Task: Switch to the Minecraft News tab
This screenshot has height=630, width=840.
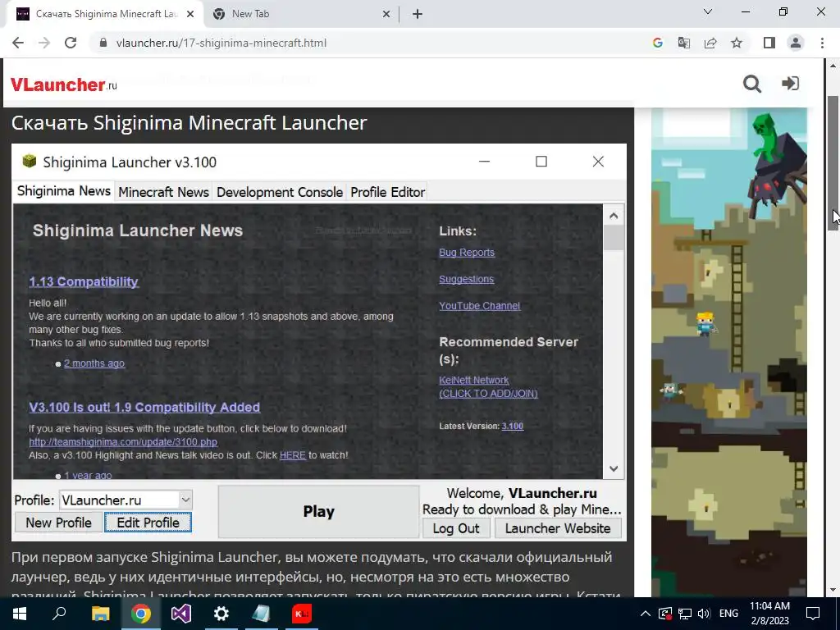Action: 163,192
